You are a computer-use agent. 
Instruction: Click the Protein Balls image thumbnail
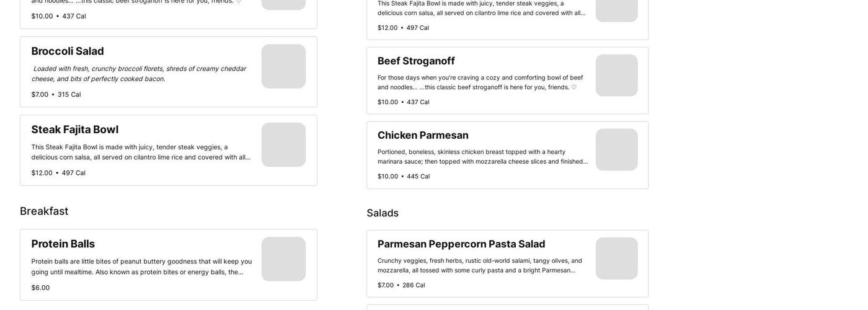tap(283, 259)
